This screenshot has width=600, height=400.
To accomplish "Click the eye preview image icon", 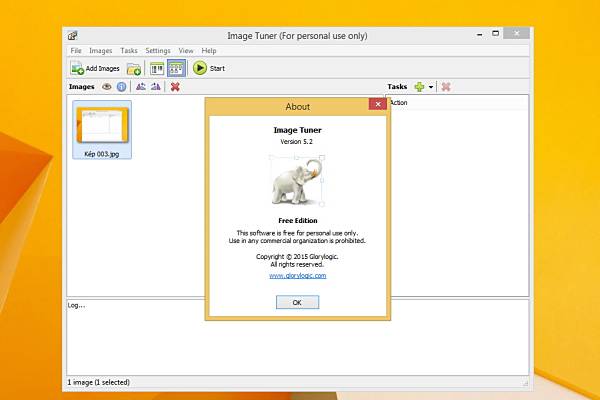I will point(107,87).
